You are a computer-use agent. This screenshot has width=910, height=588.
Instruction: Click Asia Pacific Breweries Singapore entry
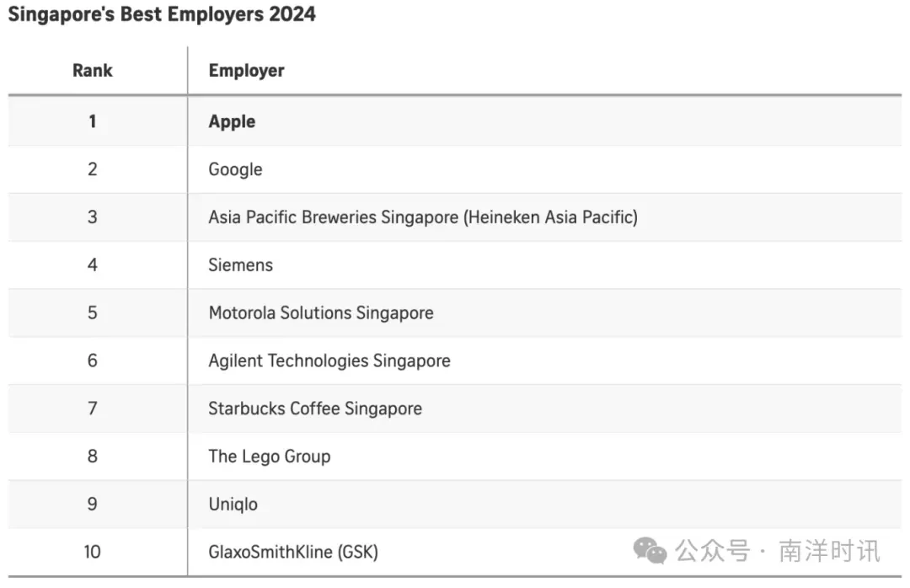point(422,217)
